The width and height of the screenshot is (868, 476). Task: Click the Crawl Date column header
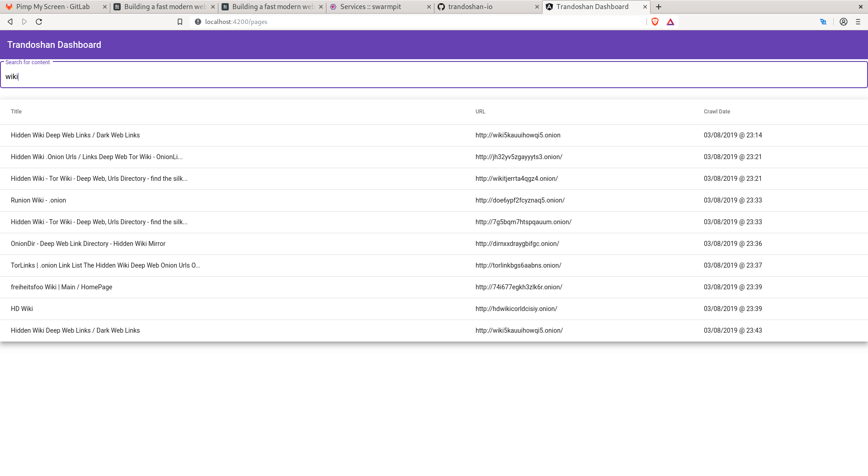[717, 112]
